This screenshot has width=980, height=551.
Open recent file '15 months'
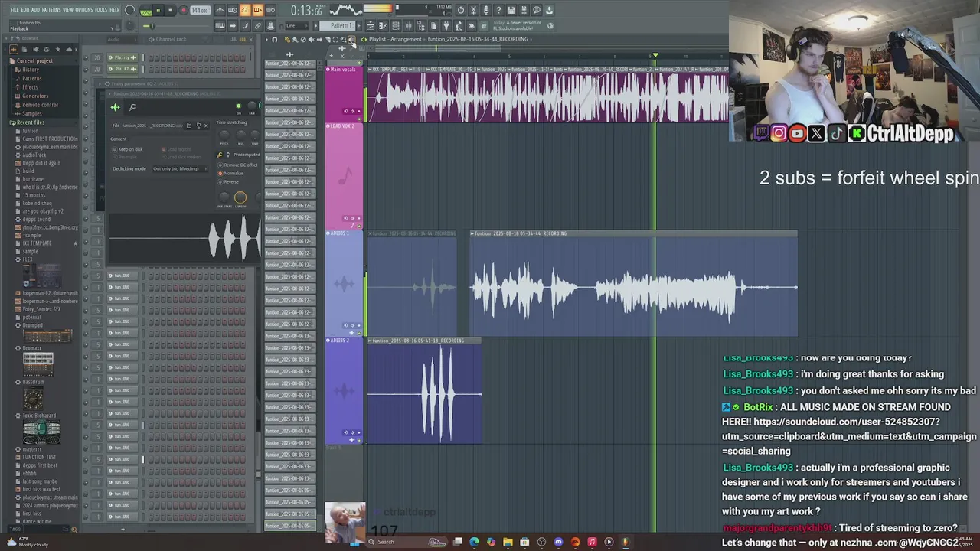click(34, 195)
